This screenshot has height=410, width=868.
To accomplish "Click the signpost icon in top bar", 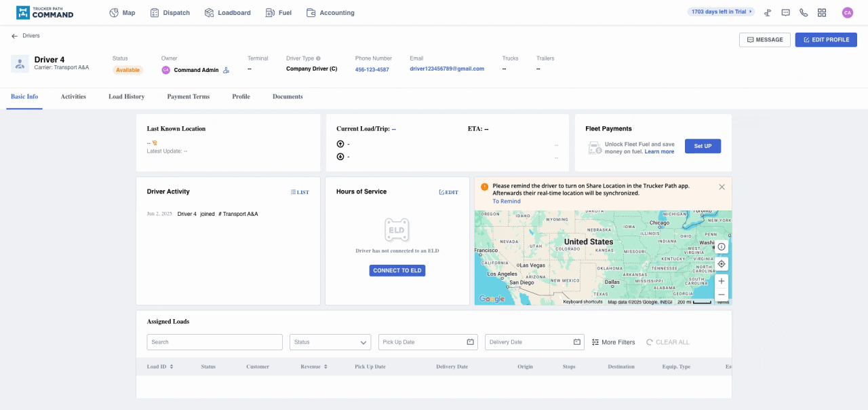I will (768, 13).
